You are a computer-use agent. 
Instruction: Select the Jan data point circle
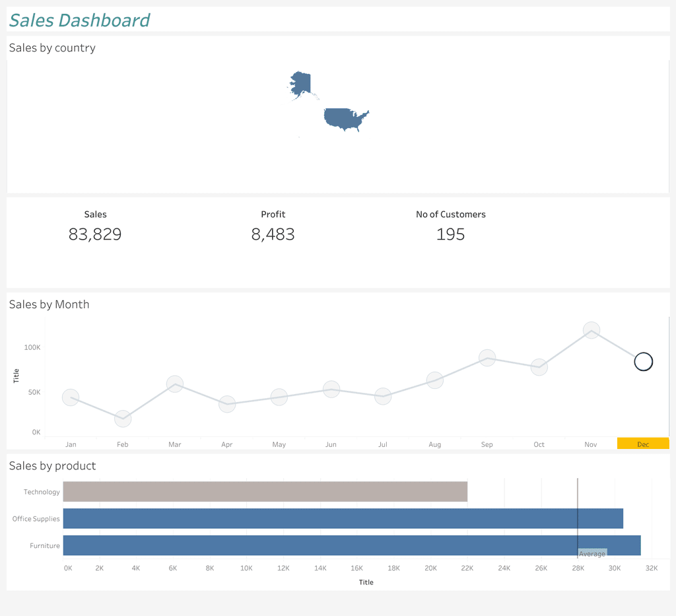tap(71, 397)
